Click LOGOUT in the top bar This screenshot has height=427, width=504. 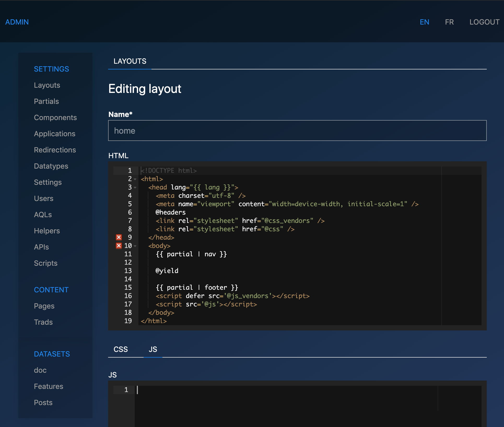484,22
